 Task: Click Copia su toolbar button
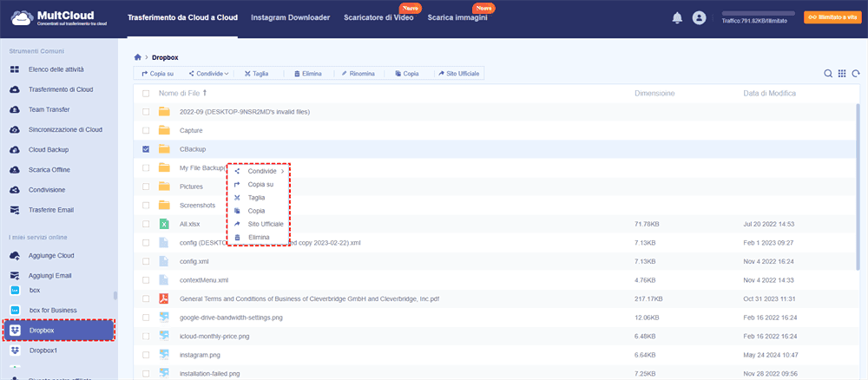coord(158,74)
